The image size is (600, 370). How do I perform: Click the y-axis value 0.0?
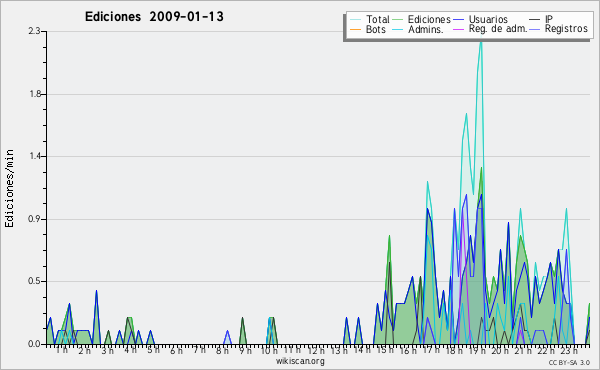click(35, 344)
